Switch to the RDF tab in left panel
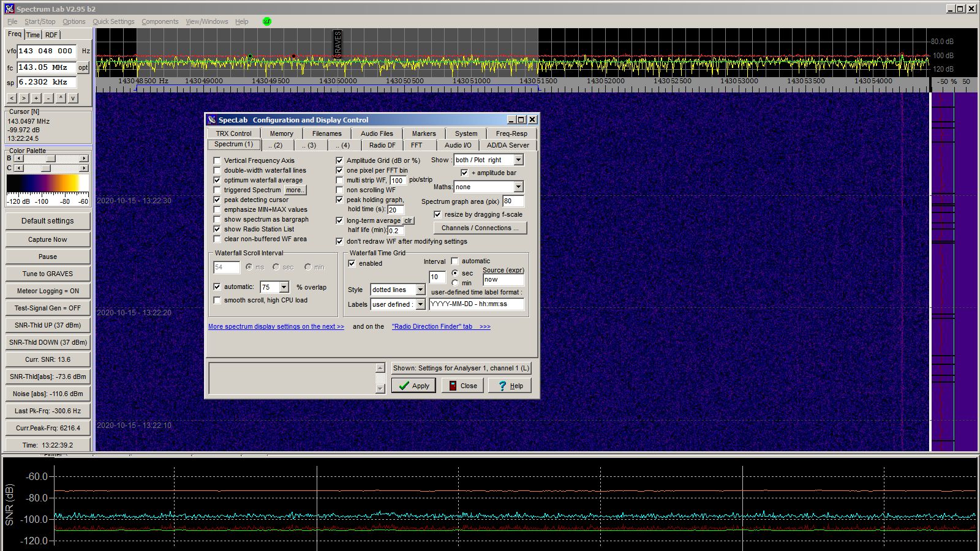This screenshot has width=980, height=551. 51,35
